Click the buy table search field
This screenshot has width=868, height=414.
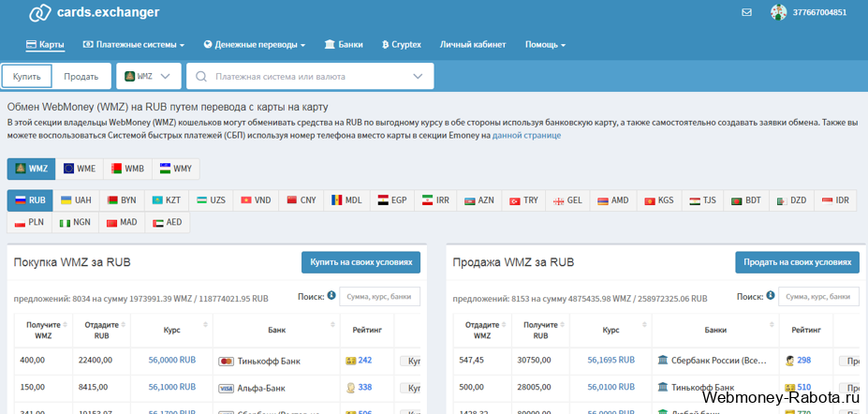pos(380,297)
